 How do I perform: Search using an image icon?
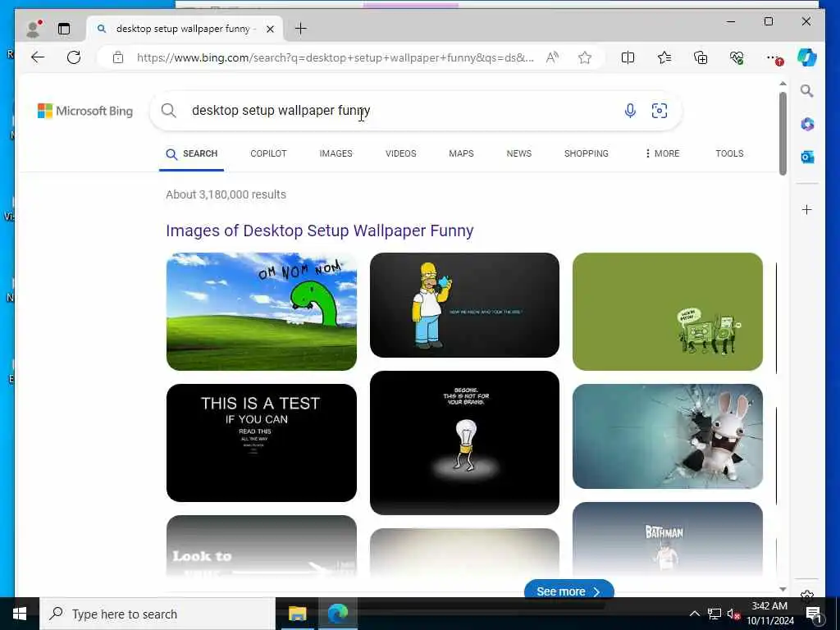click(x=659, y=111)
